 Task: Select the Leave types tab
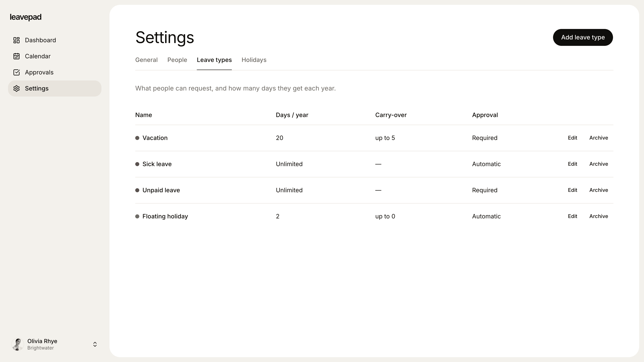(x=214, y=60)
